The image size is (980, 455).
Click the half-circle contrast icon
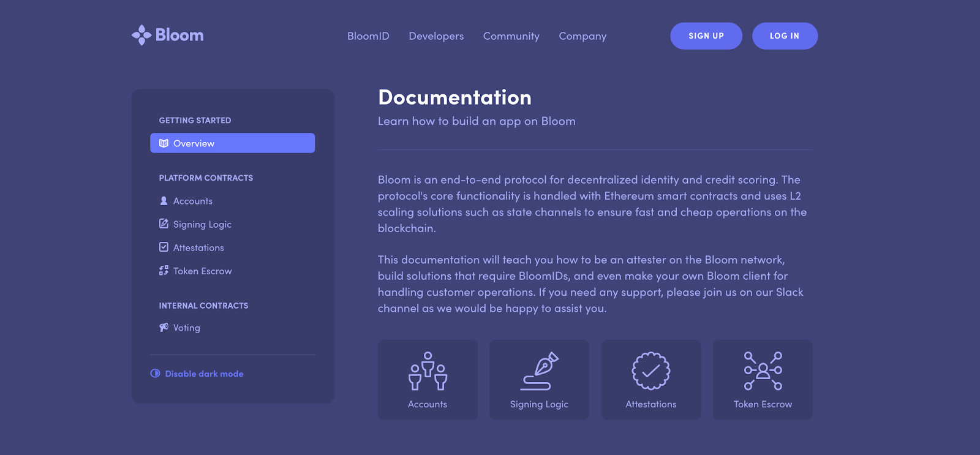tap(156, 374)
